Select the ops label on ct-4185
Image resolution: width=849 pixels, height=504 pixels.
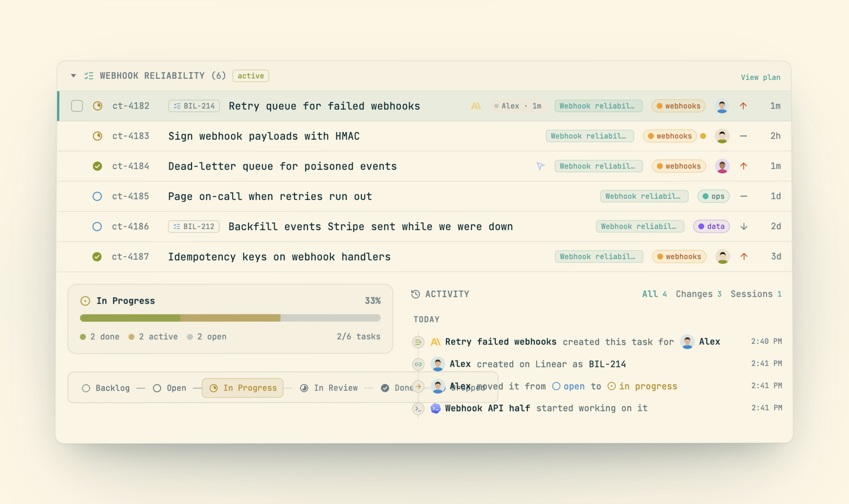click(x=713, y=196)
